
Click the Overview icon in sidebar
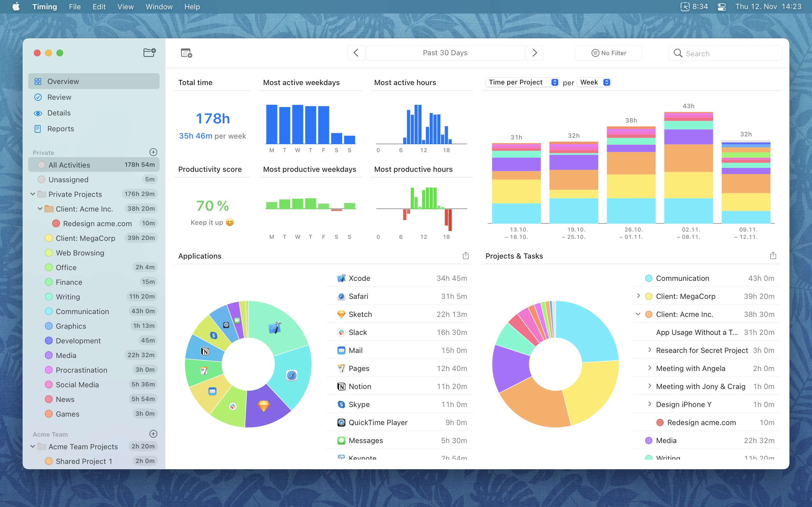click(x=38, y=81)
